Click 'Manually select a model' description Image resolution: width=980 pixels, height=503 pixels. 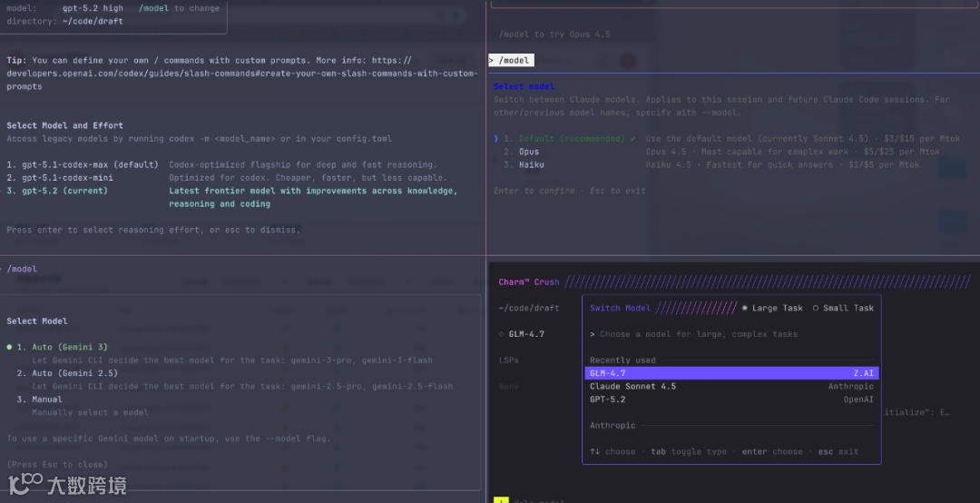[x=91, y=412]
